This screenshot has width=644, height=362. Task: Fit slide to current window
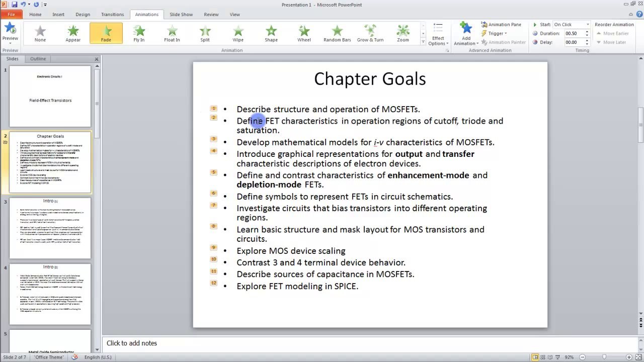(638, 357)
